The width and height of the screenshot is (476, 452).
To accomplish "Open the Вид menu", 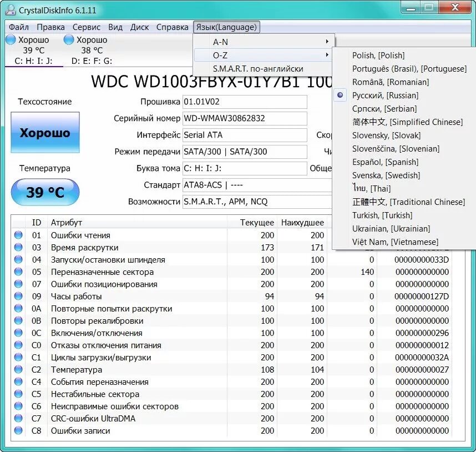I will point(115,27).
